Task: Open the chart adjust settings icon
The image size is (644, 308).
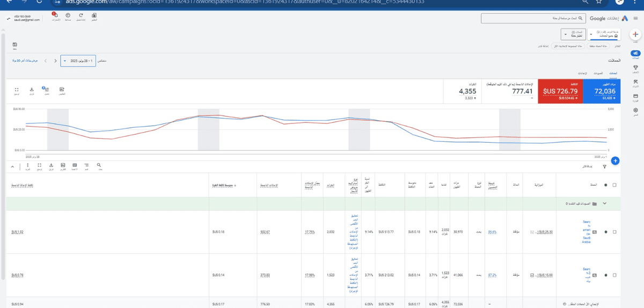Action: pyautogui.click(x=47, y=90)
